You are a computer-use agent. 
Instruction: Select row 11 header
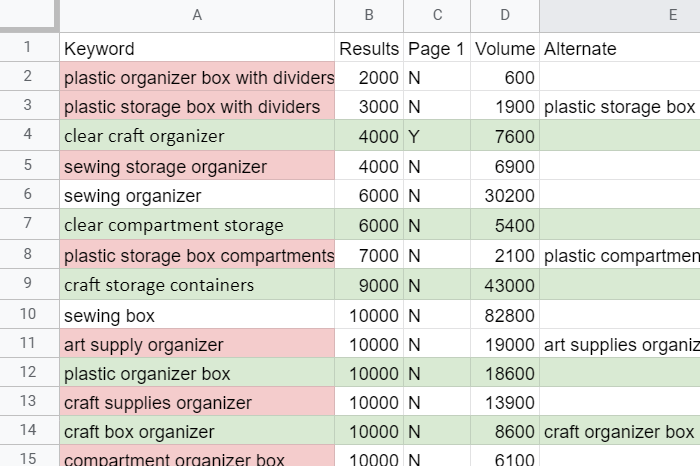click(29, 343)
